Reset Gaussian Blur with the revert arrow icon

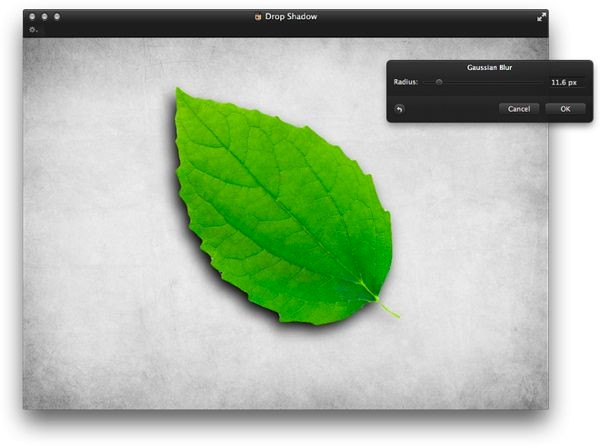pyautogui.click(x=399, y=109)
